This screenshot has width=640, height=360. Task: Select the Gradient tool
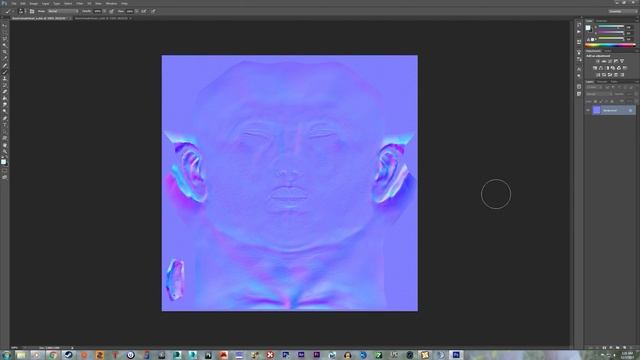click(x=5, y=98)
